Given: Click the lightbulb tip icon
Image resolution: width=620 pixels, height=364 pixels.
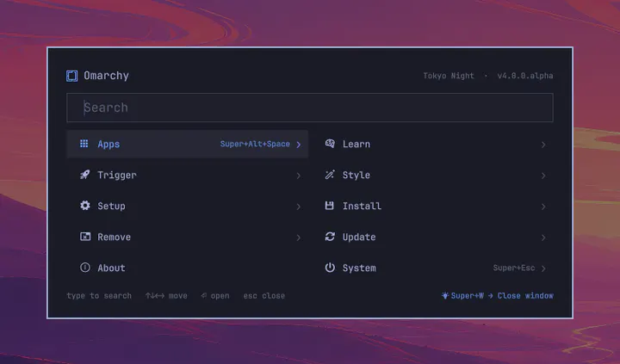Looking at the screenshot, I should click(445, 296).
